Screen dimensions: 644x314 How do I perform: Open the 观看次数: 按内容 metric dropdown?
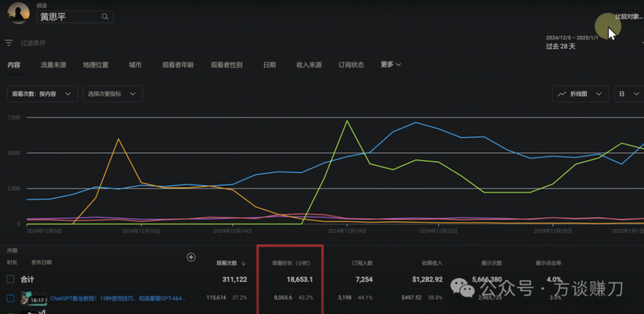43,94
